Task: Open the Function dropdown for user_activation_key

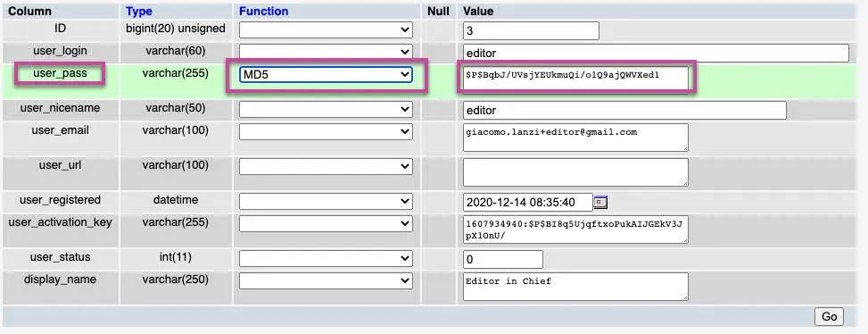Action: pos(326,224)
